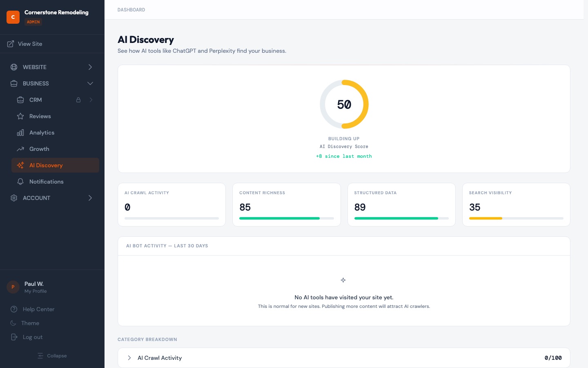588x368 pixels.
Task: Click the moon Theme icon
Action: (13, 323)
